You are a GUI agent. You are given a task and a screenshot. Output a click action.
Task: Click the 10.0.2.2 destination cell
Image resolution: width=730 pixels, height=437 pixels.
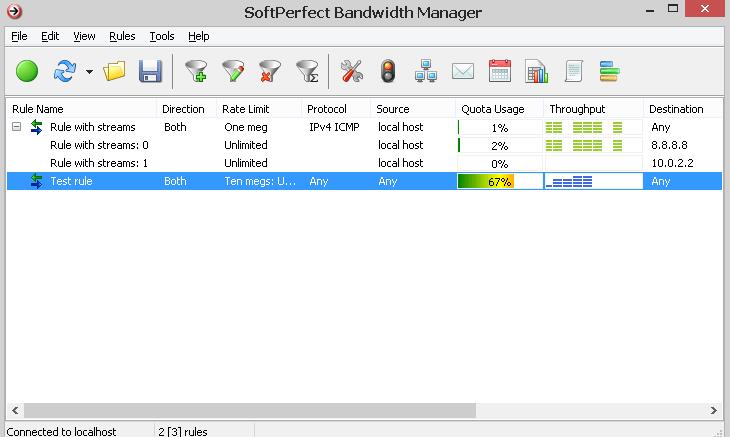click(672, 163)
